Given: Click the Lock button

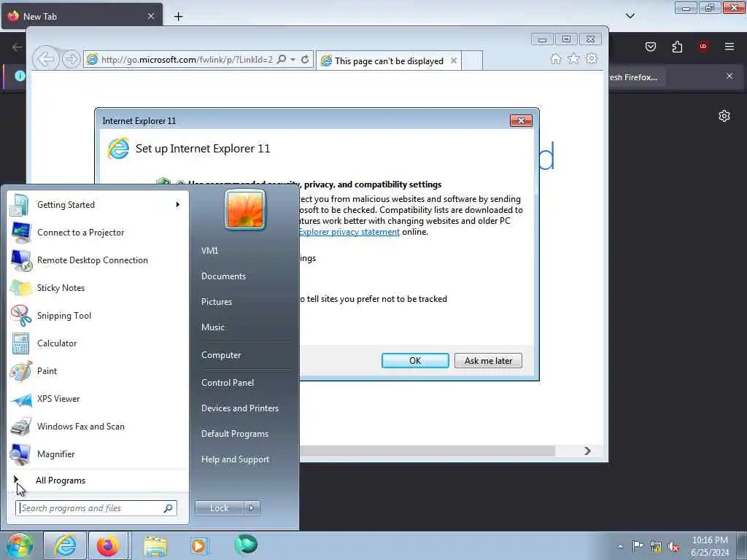Looking at the screenshot, I should [219, 508].
